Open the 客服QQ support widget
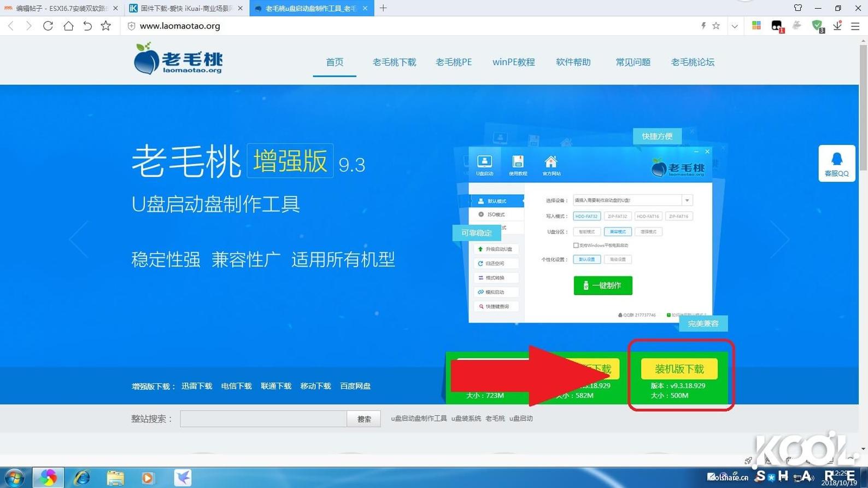This screenshot has width=868, height=488. pos(836,164)
